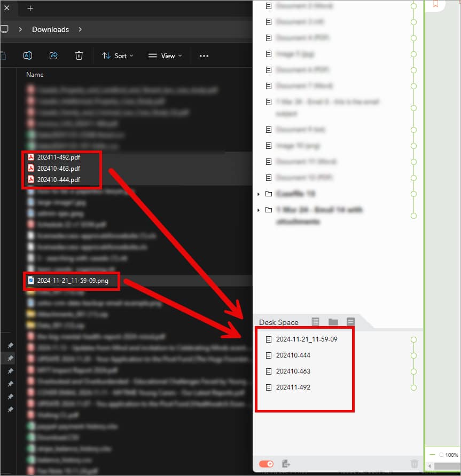
Task: Select file 202410-444.pdf in Downloads
Action: [59, 180]
